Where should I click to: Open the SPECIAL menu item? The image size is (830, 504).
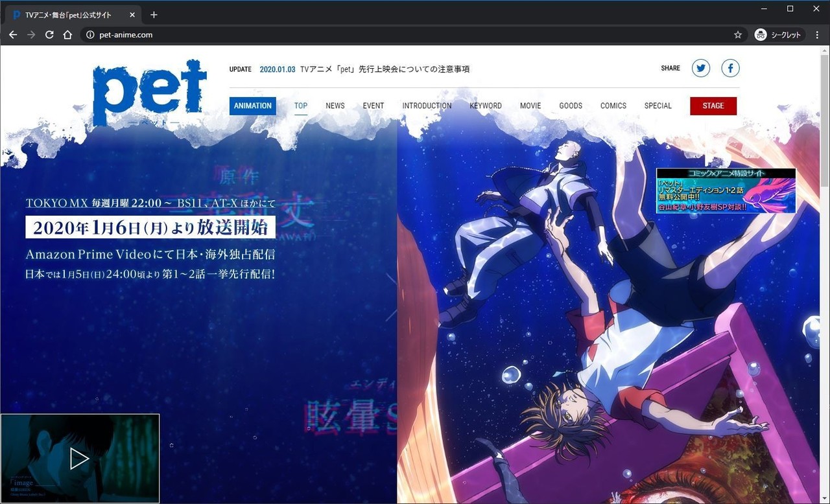pyautogui.click(x=658, y=106)
